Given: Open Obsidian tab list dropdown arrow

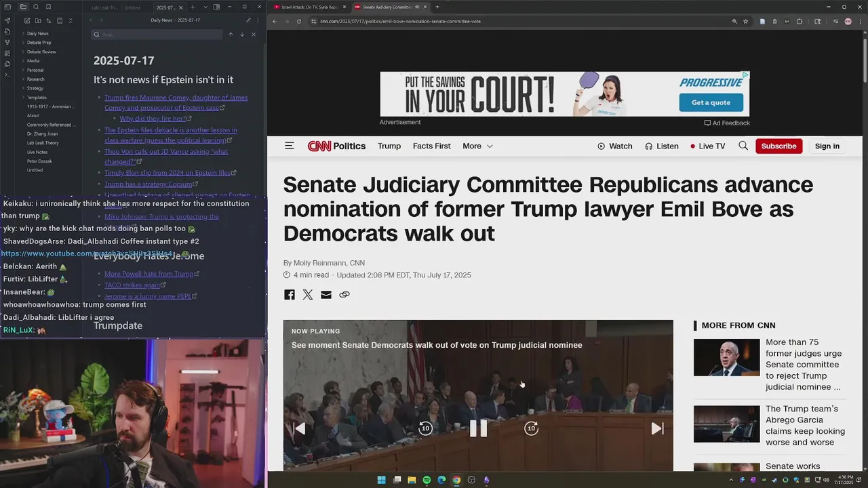Looking at the screenshot, I should [x=205, y=7].
